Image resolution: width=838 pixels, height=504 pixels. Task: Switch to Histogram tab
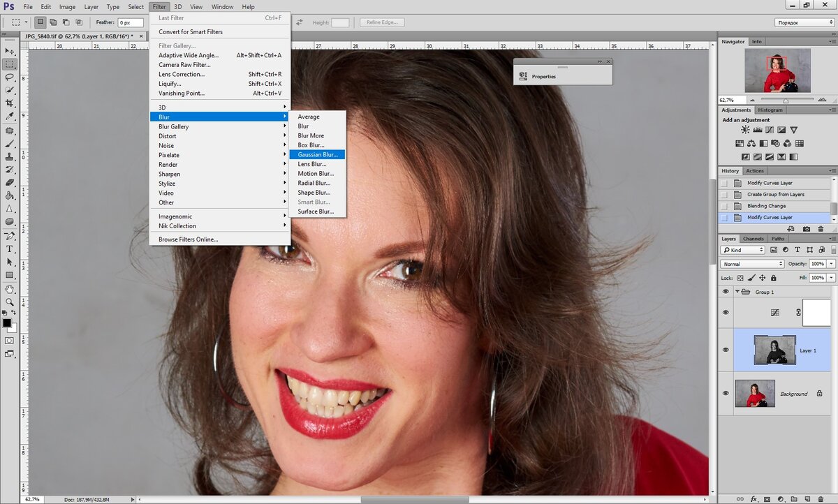coord(770,110)
